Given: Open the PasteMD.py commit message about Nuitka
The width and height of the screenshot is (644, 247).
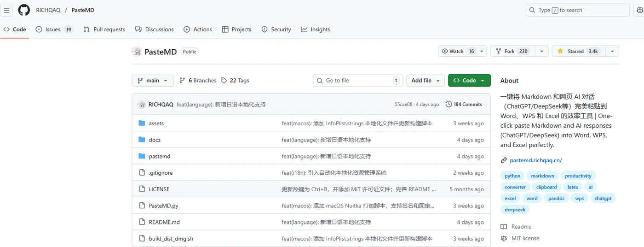Looking at the screenshot, I should pyautogui.click(x=358, y=206).
